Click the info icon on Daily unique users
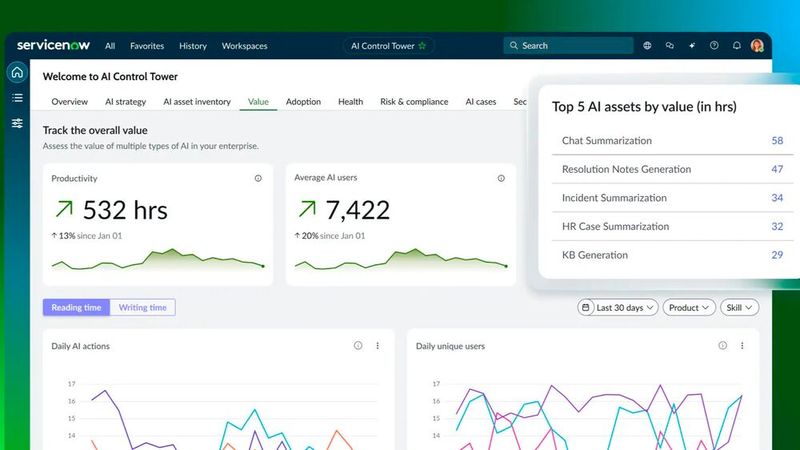Image resolution: width=800 pixels, height=450 pixels. [722, 345]
